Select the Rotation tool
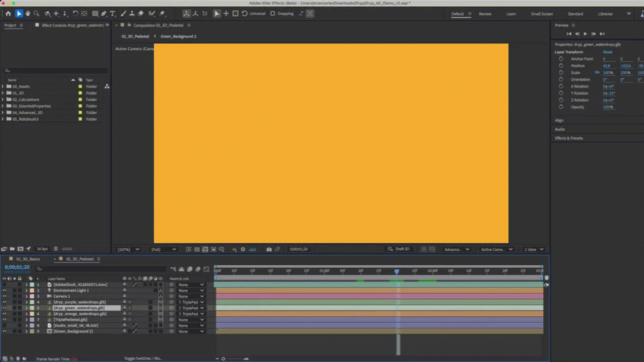This screenshot has height=362, width=644. pyautogui.click(x=75, y=14)
